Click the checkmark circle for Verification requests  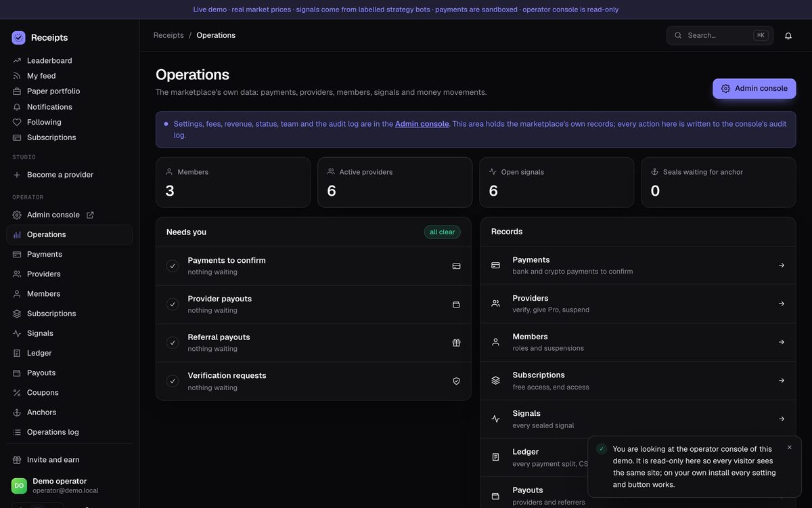tap(173, 381)
